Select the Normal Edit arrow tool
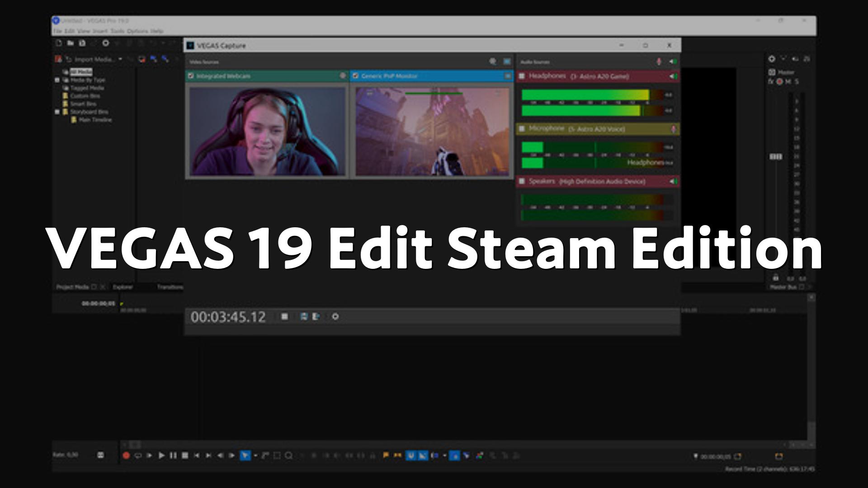Viewport: 868px width, 488px height. click(245, 455)
